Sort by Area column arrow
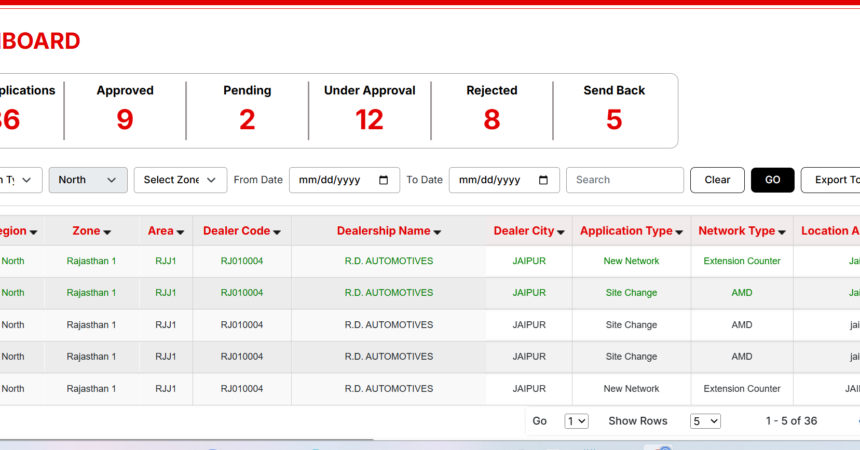 (x=180, y=232)
